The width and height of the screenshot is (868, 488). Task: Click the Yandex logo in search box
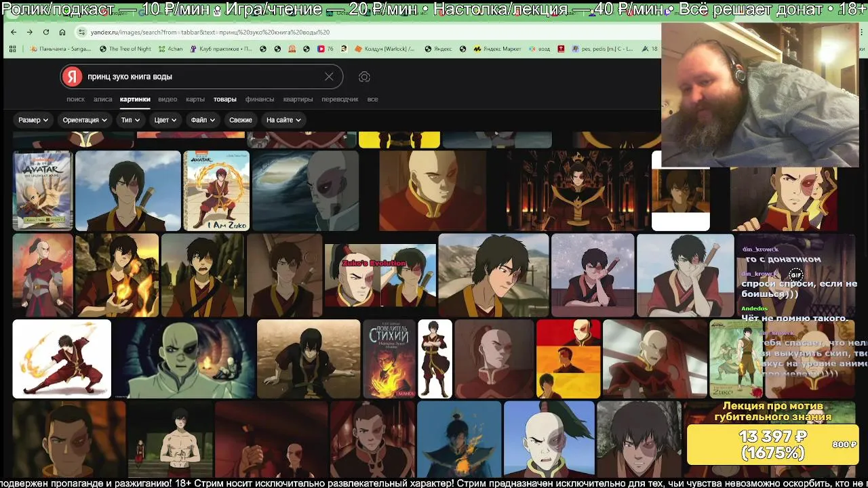coord(73,77)
